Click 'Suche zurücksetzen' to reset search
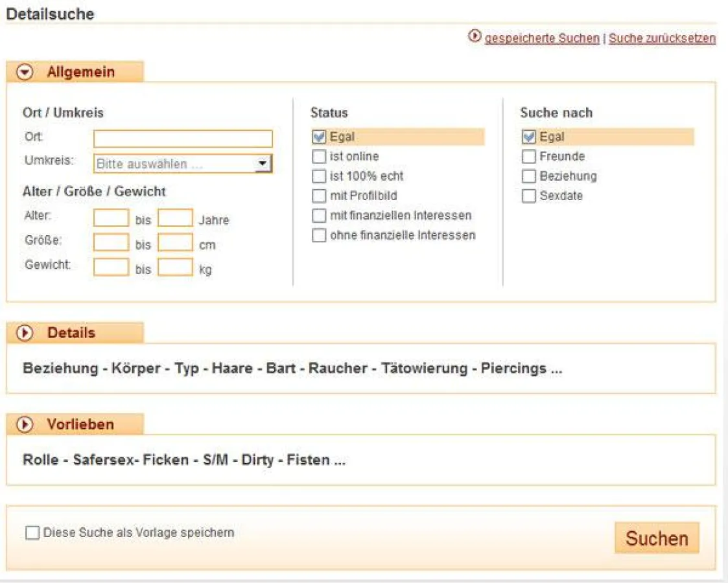Image resolution: width=728 pixels, height=583 pixels. pos(662,38)
